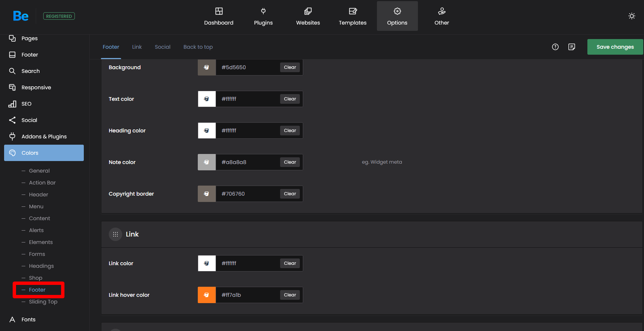The image size is (644, 331).
Task: Open Copyright border color swatch
Action: point(207,194)
